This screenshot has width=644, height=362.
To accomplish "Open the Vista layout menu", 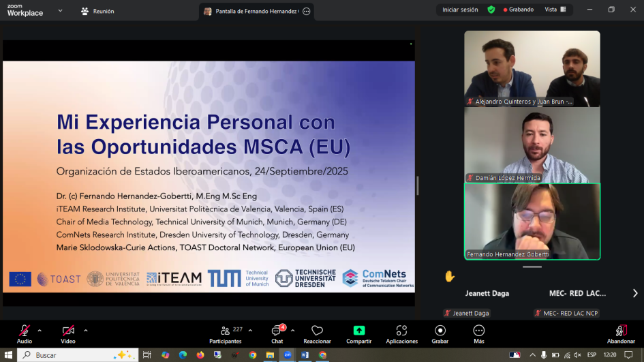I will 555,10.
